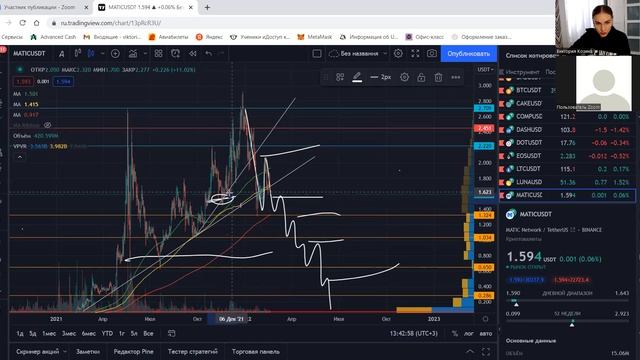Screen dimensions: 640x360
Task: Open the alert clock icon
Action: 175,53
